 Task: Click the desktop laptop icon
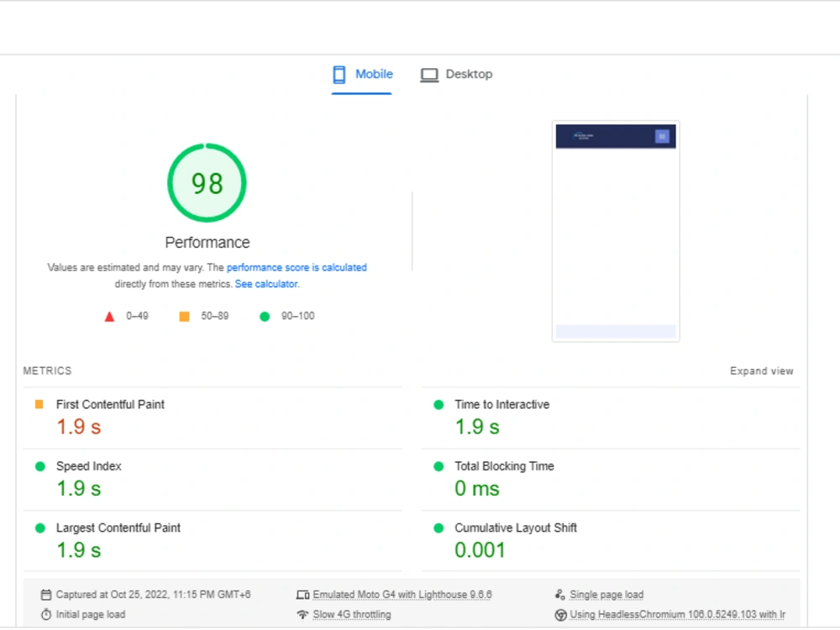click(429, 75)
